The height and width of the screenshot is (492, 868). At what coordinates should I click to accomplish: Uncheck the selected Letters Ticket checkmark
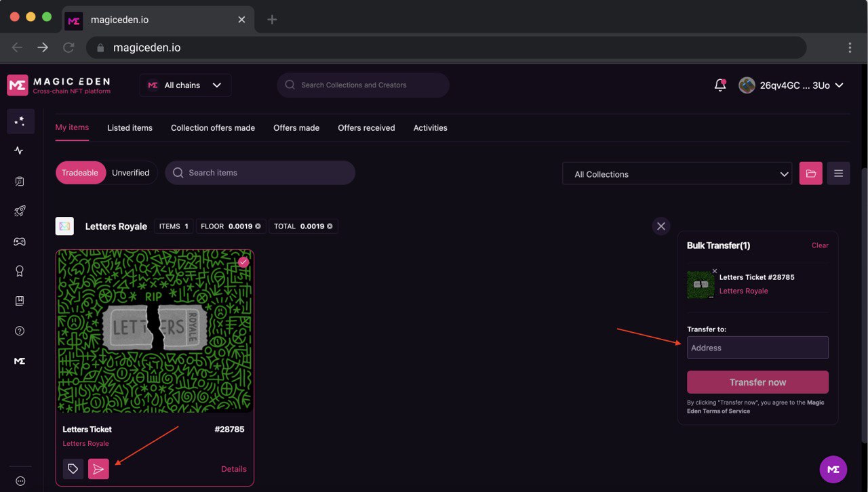coord(243,262)
